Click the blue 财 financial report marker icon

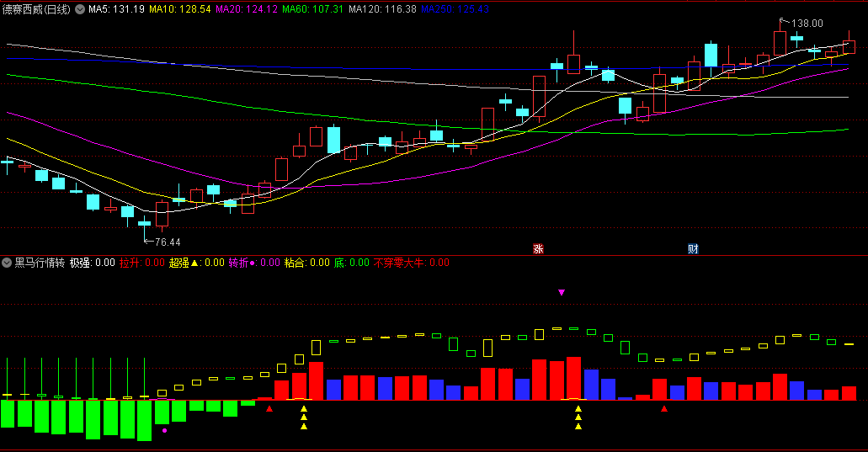point(693,249)
